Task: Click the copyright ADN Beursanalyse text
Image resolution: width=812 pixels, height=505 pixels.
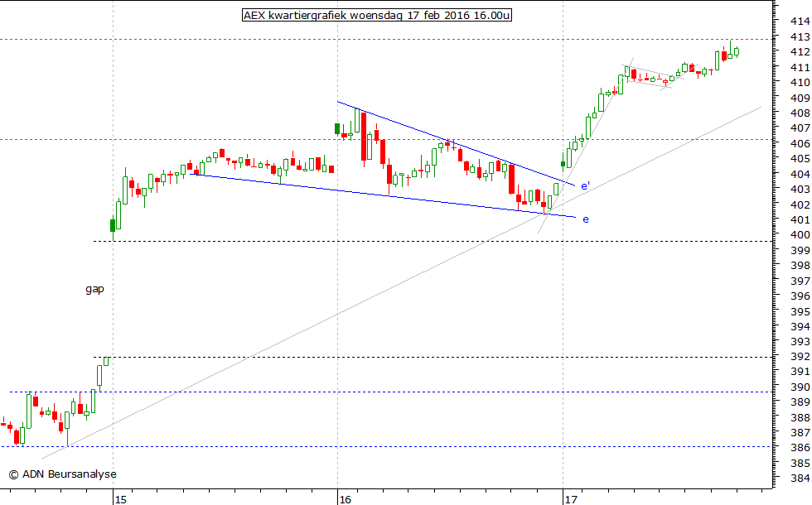Action: click(63, 474)
